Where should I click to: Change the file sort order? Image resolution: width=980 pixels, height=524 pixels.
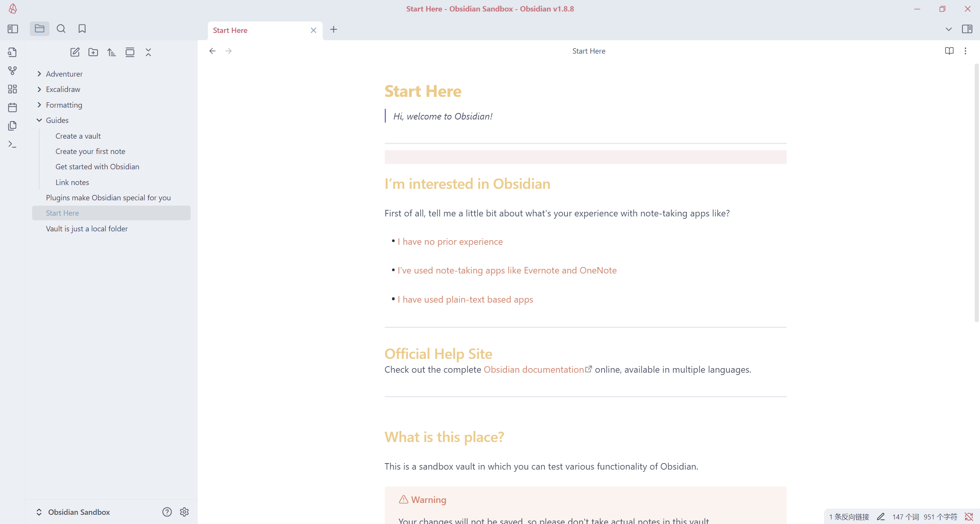click(x=111, y=52)
